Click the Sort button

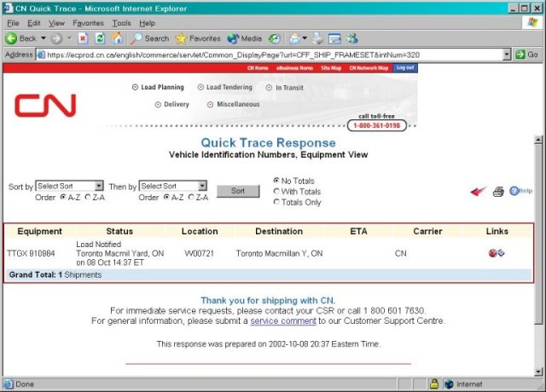(x=238, y=191)
